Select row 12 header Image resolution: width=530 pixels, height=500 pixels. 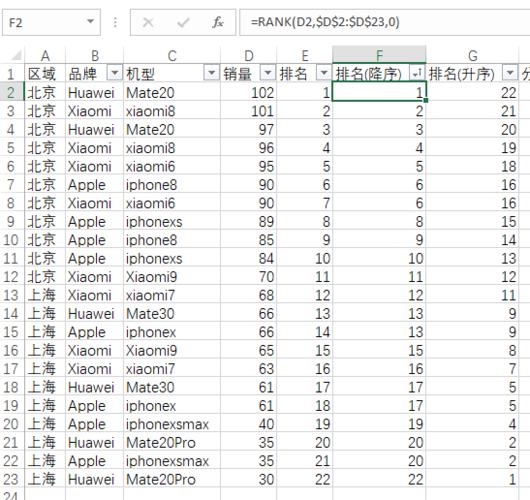[11, 277]
